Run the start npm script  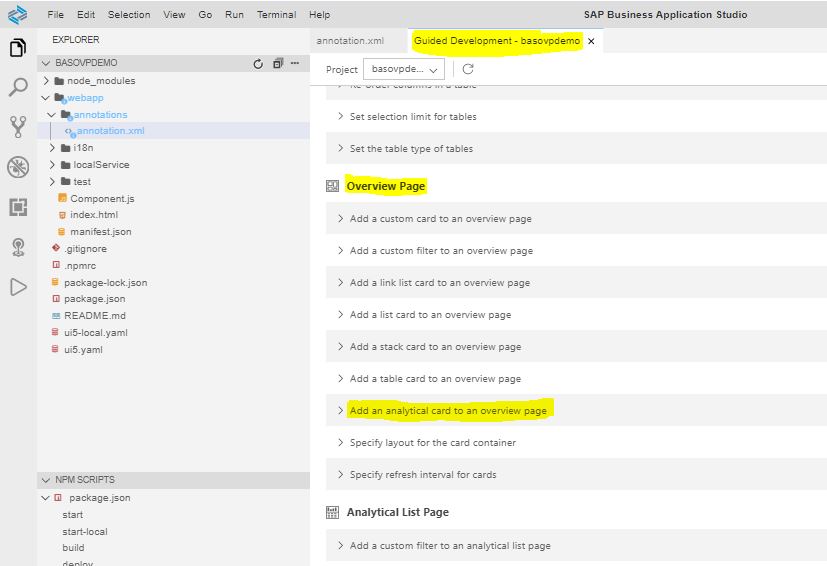tap(73, 515)
